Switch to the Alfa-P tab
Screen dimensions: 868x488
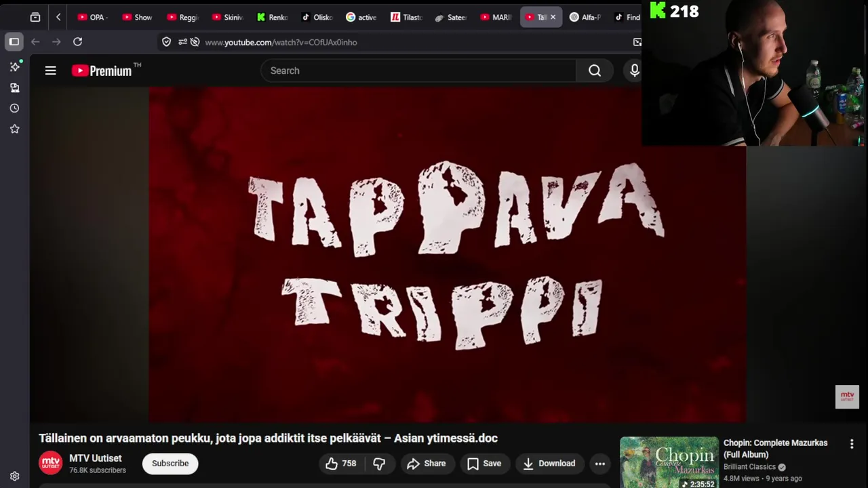click(585, 17)
